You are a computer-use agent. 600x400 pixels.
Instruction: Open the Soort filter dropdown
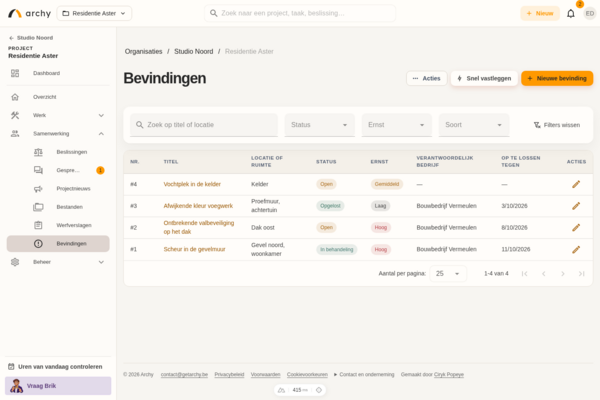pyautogui.click(x=474, y=125)
